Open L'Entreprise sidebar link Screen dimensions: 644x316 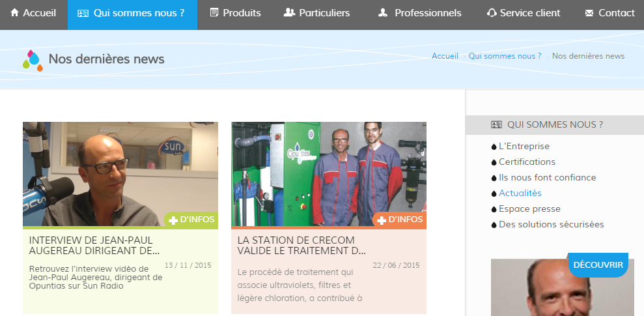tap(524, 147)
